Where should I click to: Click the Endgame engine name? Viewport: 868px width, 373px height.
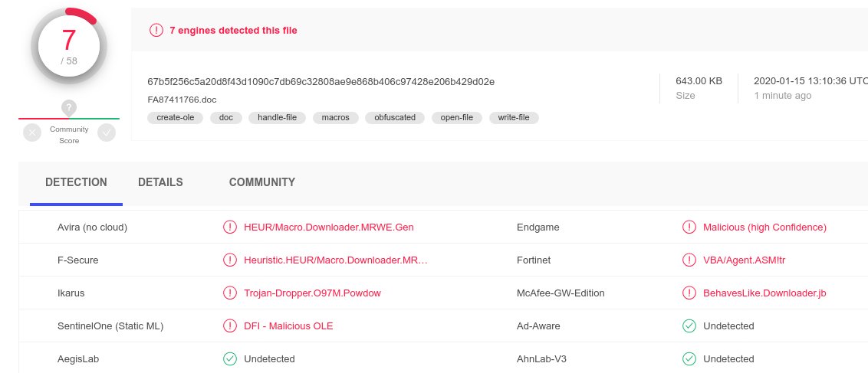[x=538, y=227]
